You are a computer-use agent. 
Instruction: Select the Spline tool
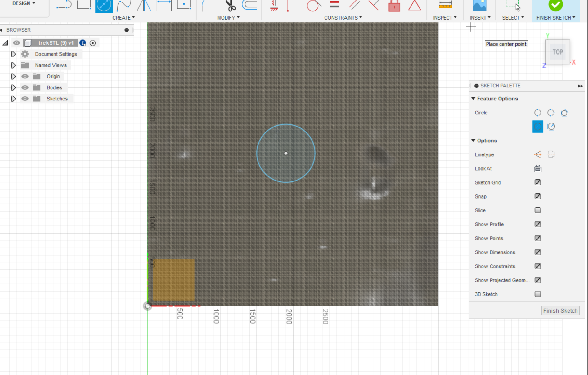[x=124, y=5]
